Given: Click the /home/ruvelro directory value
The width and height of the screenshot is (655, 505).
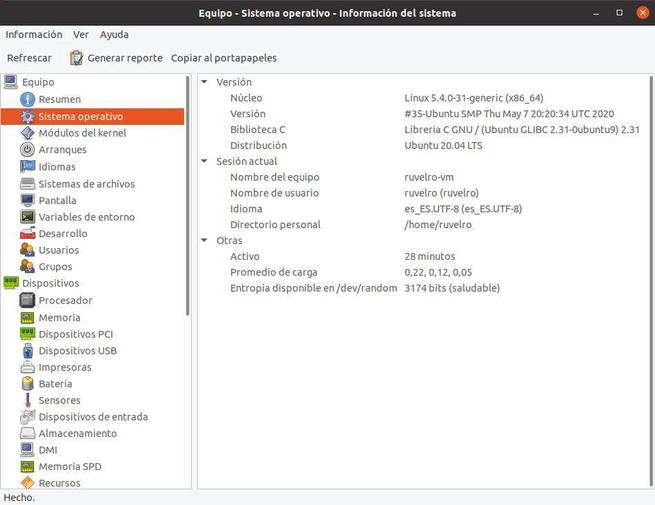Looking at the screenshot, I should [x=438, y=225].
